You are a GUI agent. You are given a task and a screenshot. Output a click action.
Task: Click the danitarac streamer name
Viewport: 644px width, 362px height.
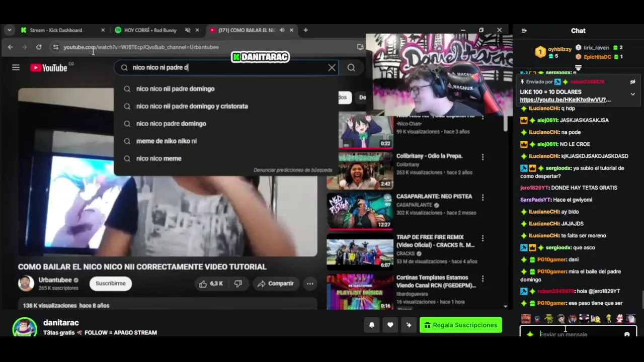(61, 323)
